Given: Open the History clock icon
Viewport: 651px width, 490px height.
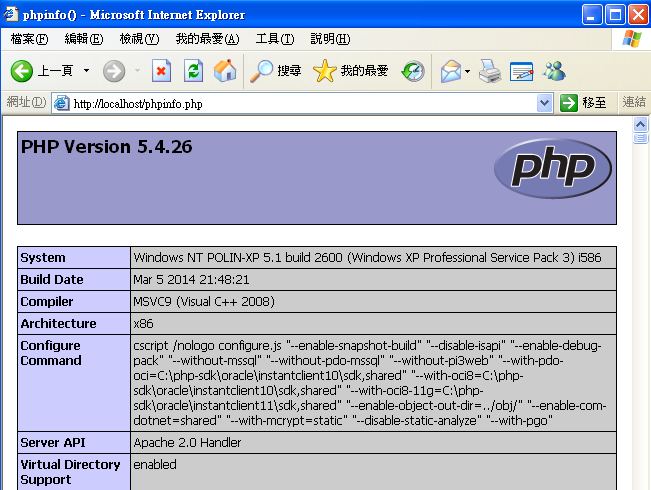Looking at the screenshot, I should coord(413,71).
